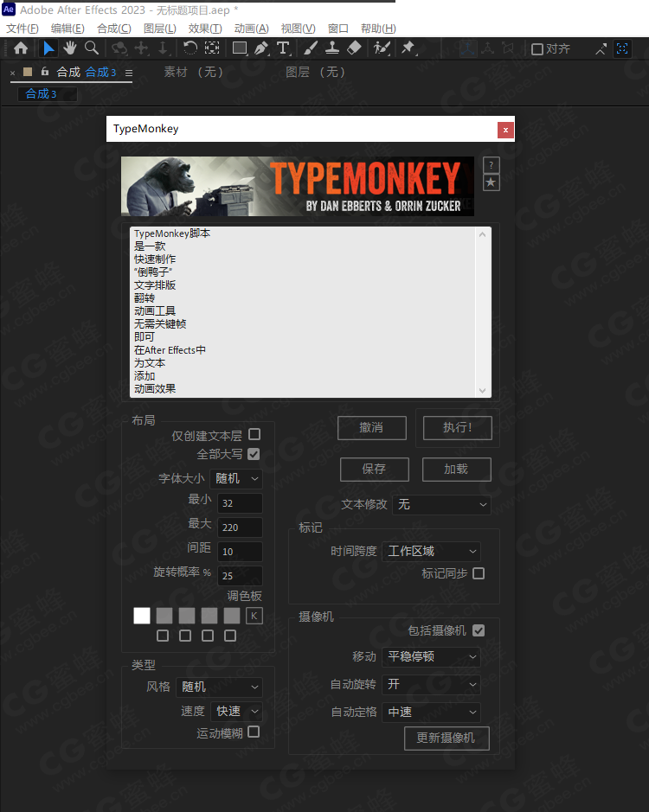
Task: Open the 效果(T) menu
Action: pyautogui.click(x=205, y=29)
